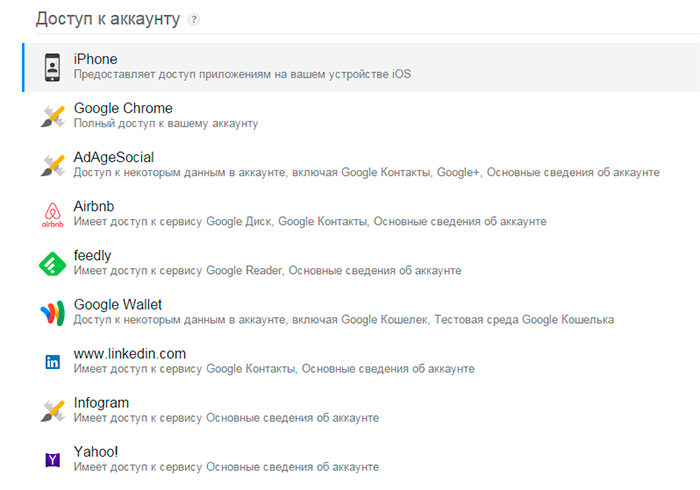This screenshot has height=490, width=700.
Task: Click the Google Wallet logo icon
Action: [52, 312]
